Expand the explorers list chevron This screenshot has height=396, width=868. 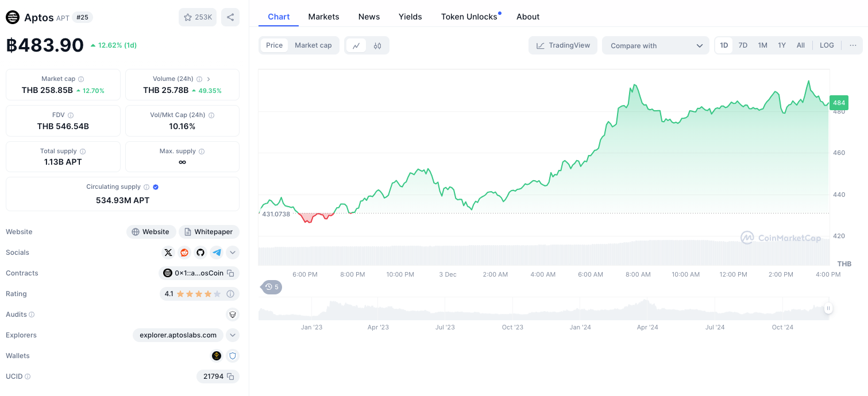point(233,335)
